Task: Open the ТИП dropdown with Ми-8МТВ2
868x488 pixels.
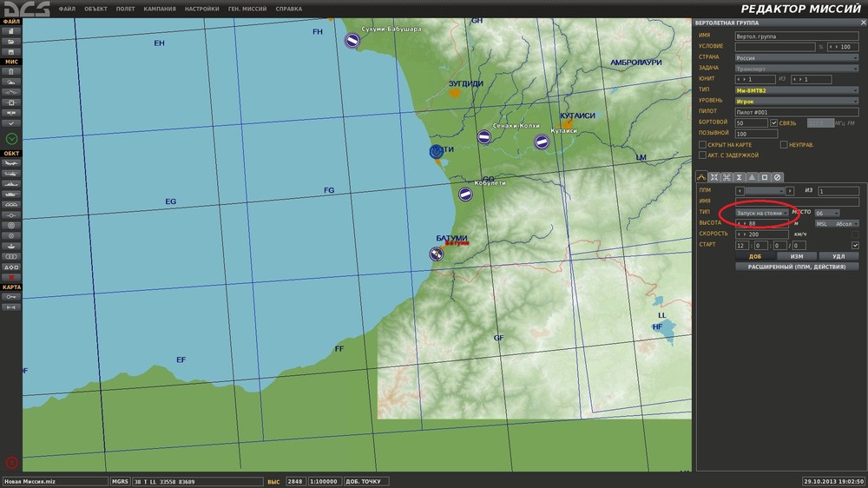Action: [796, 90]
